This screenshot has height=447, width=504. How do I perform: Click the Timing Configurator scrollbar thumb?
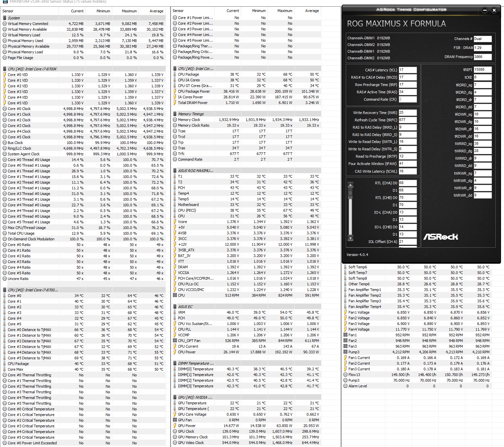(x=350, y=193)
